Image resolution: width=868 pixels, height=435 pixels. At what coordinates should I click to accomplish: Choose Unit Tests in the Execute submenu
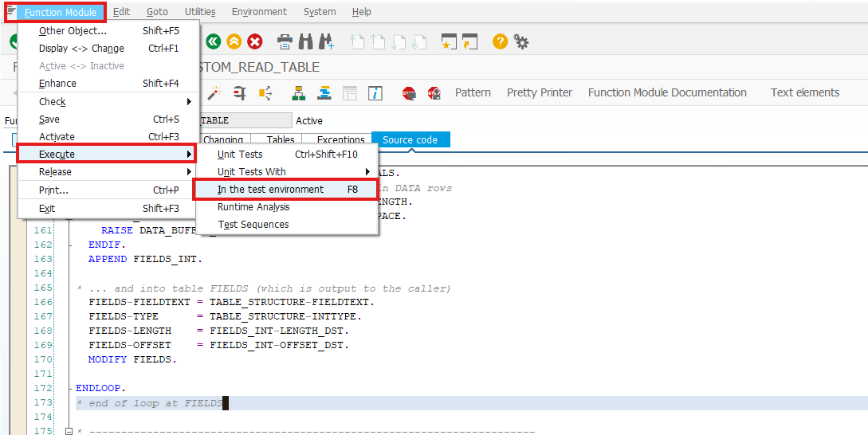tap(287, 155)
